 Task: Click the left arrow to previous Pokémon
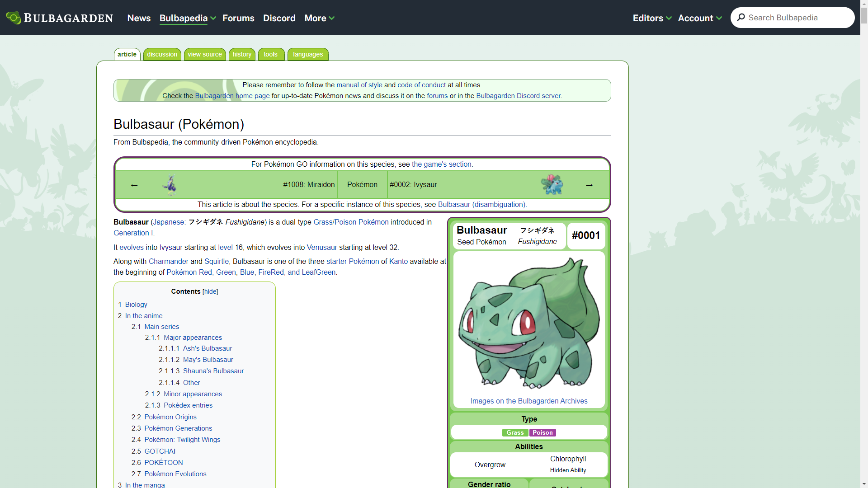[x=134, y=185]
